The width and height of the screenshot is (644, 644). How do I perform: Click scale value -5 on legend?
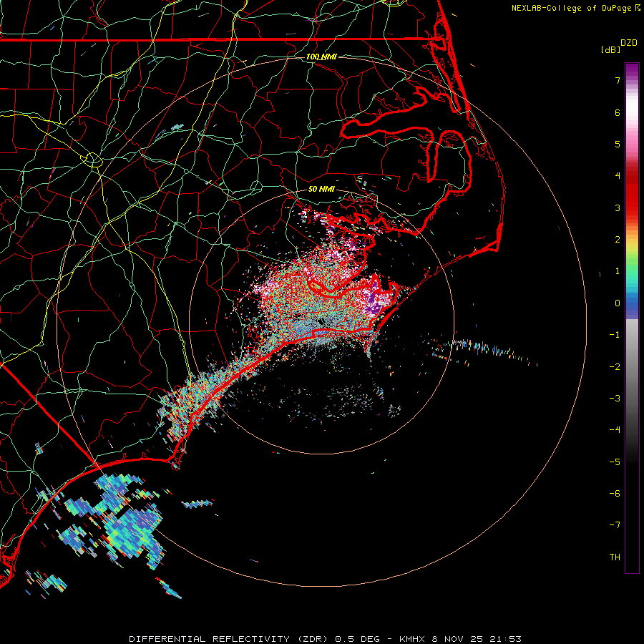click(x=615, y=462)
